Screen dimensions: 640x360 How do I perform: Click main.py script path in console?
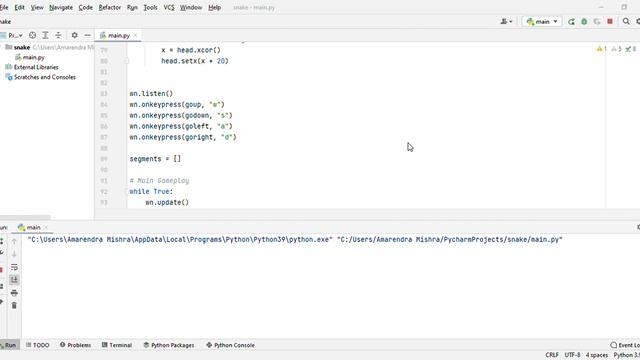pos(449,240)
